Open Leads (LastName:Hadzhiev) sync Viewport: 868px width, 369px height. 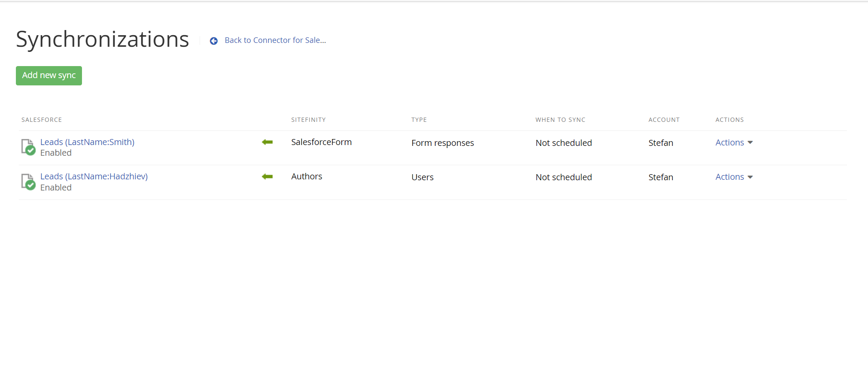point(94,176)
